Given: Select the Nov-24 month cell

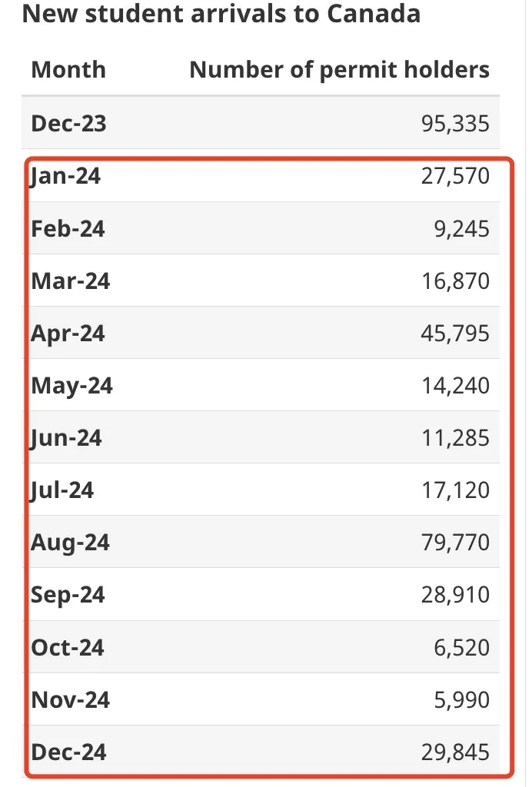Looking at the screenshot, I should pos(71,699).
